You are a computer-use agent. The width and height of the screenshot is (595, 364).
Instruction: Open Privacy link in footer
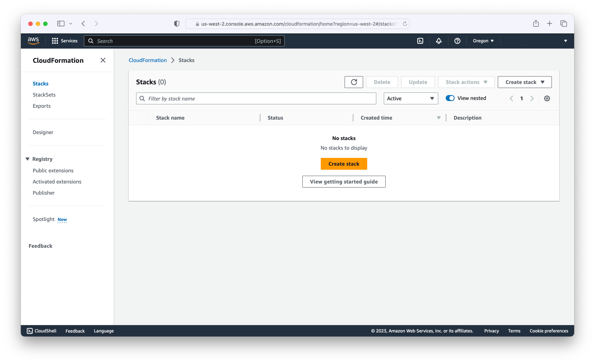(492, 331)
